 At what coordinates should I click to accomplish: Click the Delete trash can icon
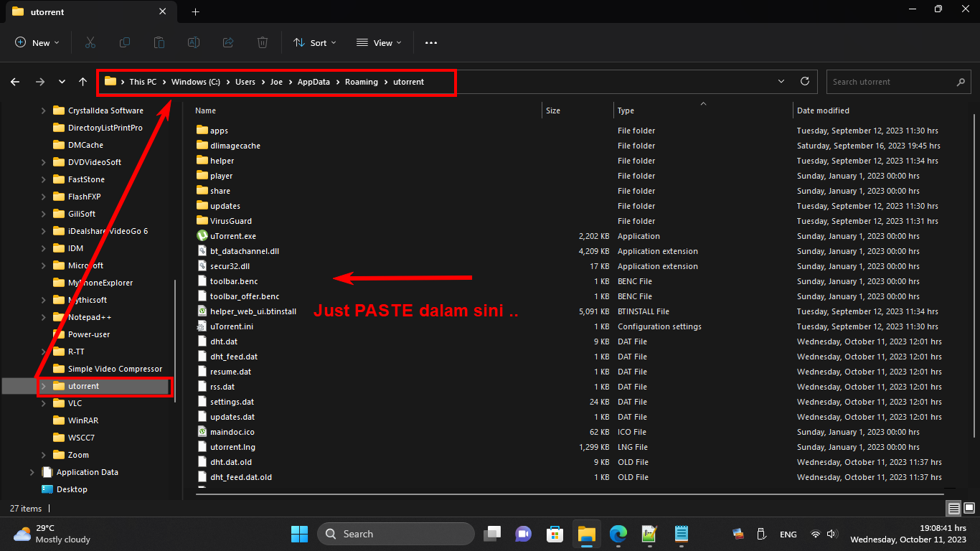point(263,43)
